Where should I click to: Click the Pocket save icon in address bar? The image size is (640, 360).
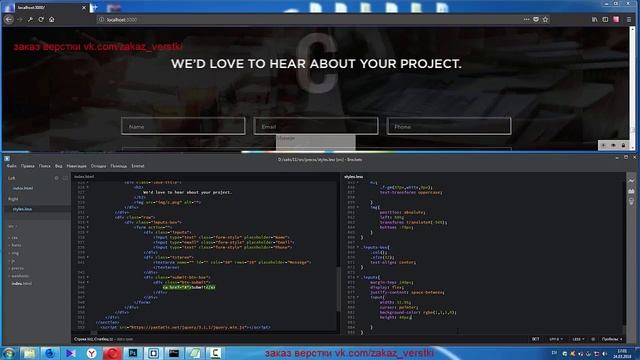536,19
